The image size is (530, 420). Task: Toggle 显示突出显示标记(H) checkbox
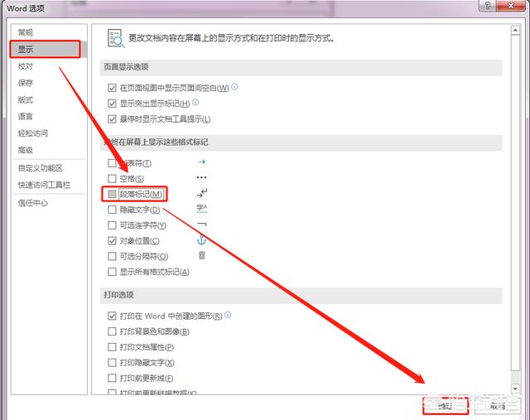[112, 104]
